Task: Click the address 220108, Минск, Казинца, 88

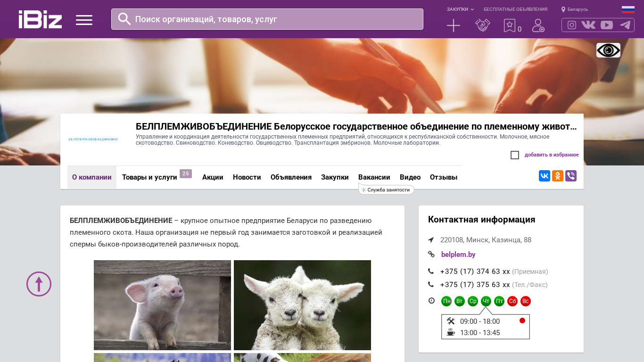Action: coord(486,240)
